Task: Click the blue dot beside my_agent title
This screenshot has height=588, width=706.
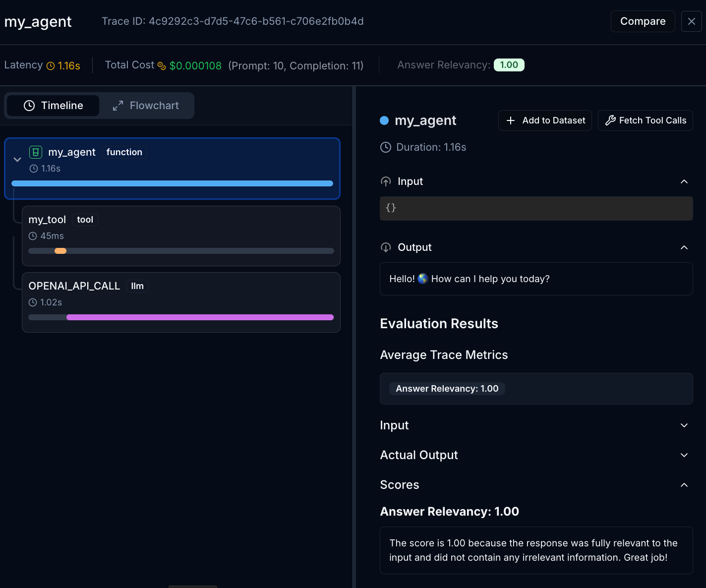Action: click(x=384, y=120)
